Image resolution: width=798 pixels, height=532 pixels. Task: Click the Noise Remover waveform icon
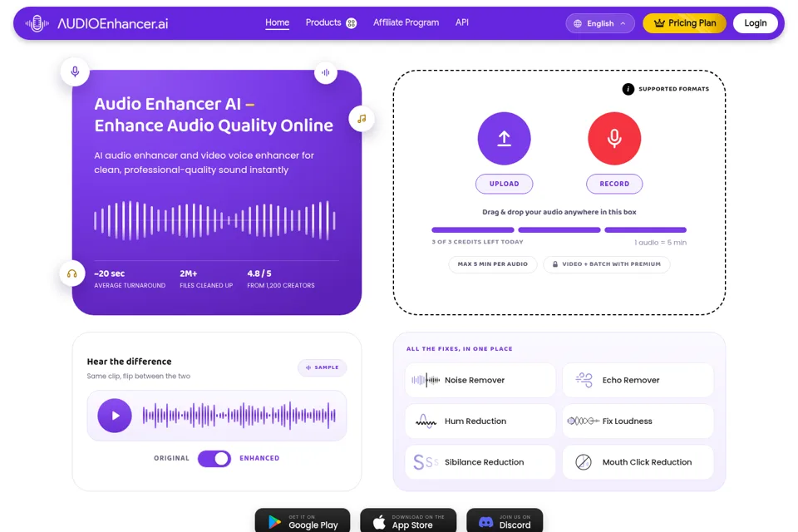[x=426, y=380]
